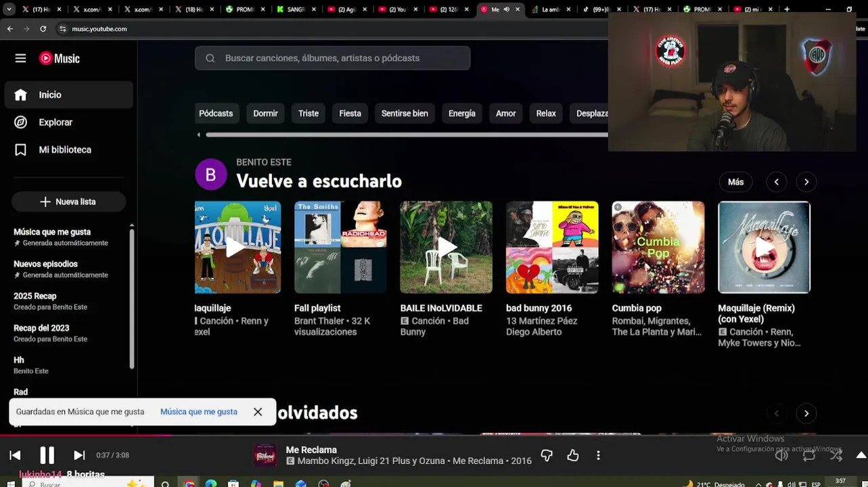Toggle repeat mode in player
868x487 pixels.
pos(809,455)
